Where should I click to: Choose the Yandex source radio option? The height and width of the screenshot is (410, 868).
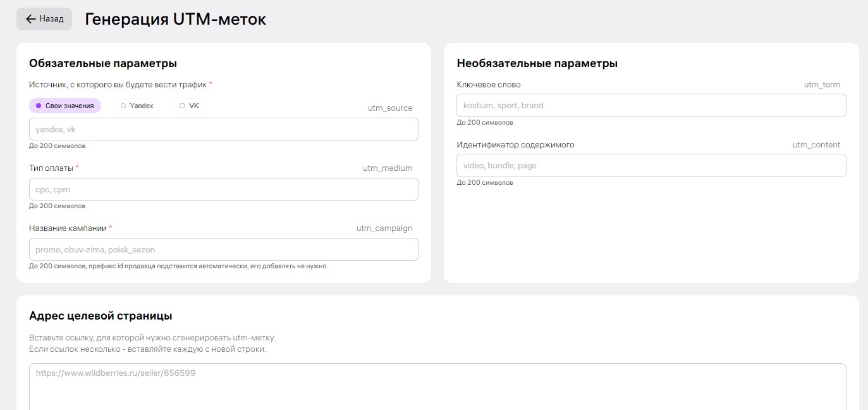(x=137, y=106)
